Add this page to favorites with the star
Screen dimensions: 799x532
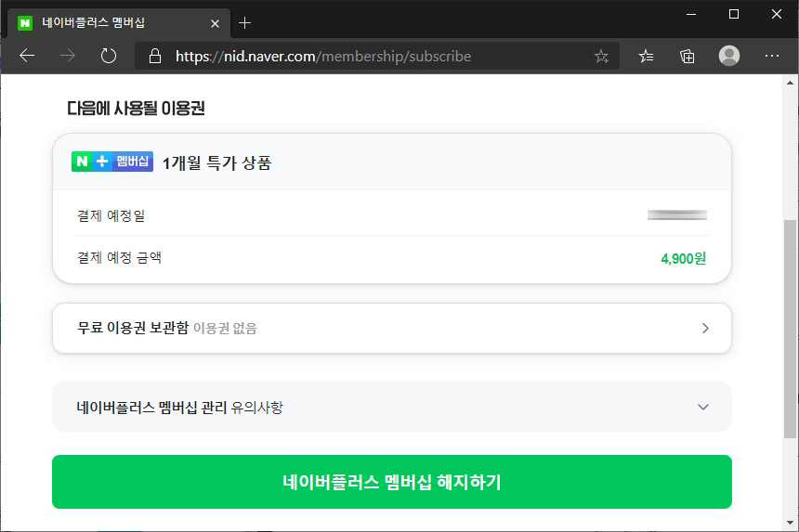601,56
